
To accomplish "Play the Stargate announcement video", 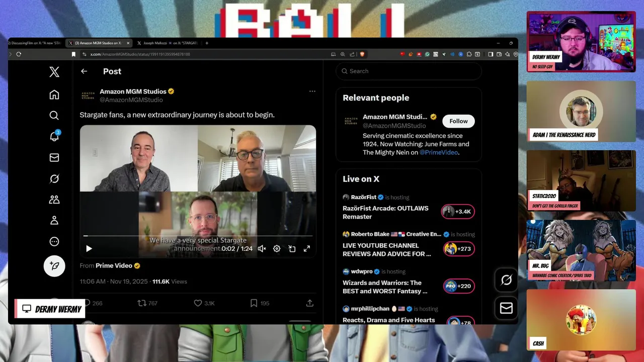I will (x=89, y=248).
